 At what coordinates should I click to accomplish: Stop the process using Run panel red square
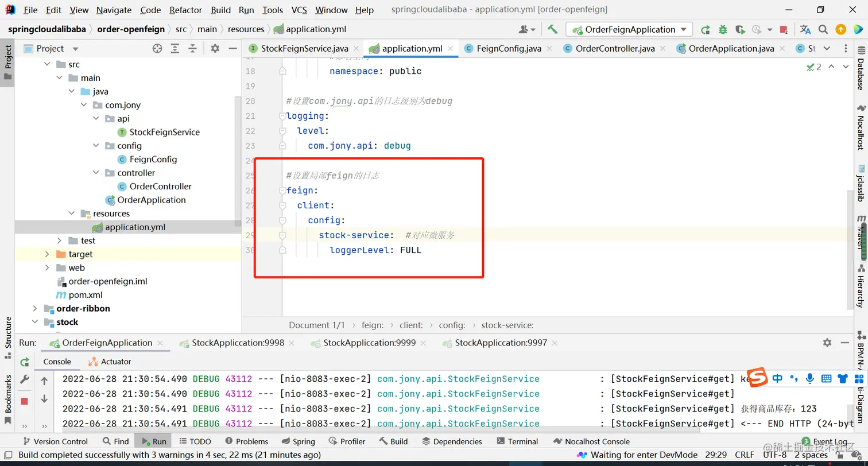click(x=25, y=401)
